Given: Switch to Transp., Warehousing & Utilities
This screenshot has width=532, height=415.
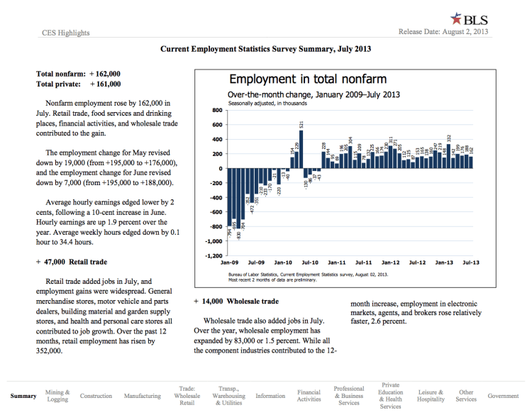Looking at the screenshot, I should (228, 396).
